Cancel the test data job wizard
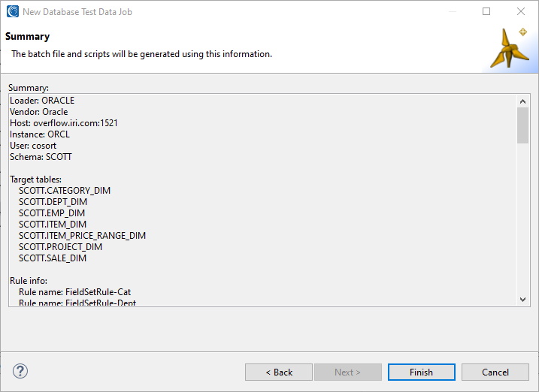539x392 pixels. (x=495, y=372)
